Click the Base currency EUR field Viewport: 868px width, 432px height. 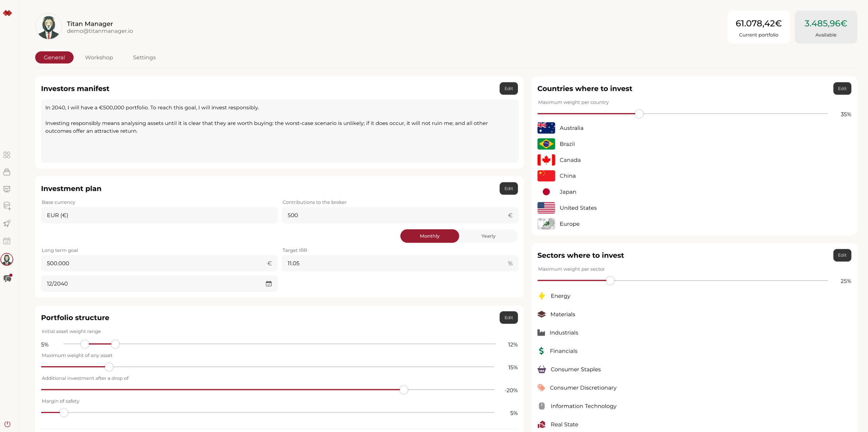click(x=159, y=215)
